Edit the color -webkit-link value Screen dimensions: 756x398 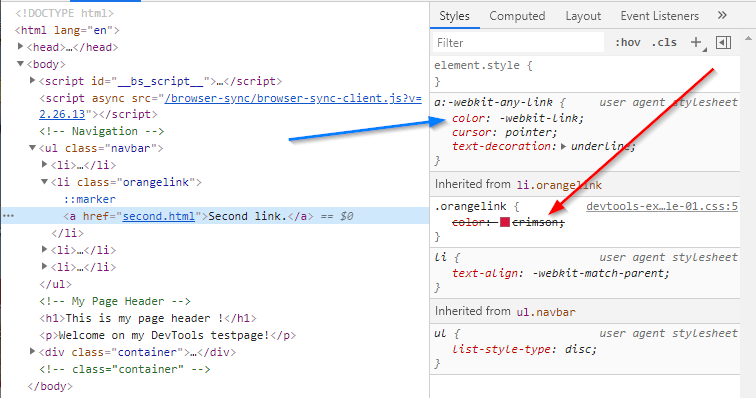click(540, 118)
